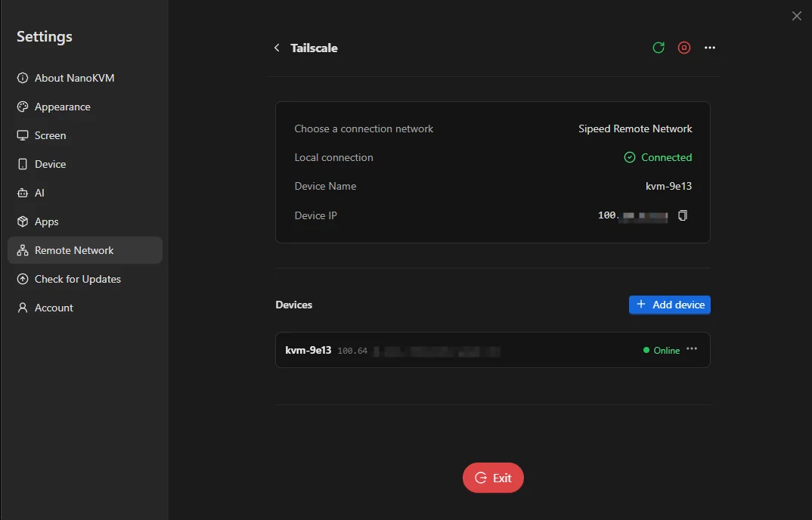
Task: Click the Tailscale page title
Action: pos(314,48)
